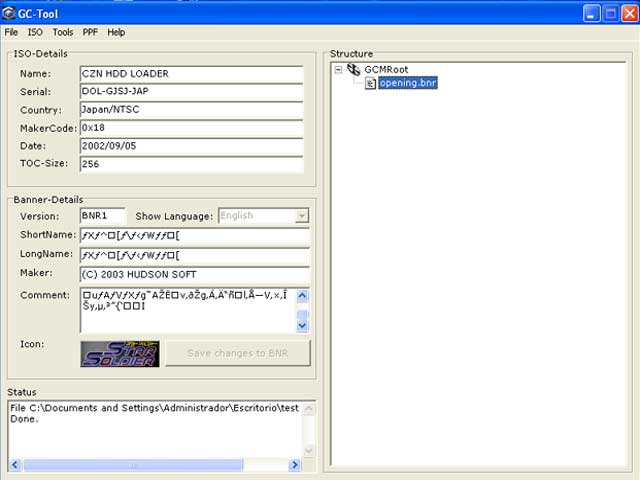Click the GCMRoot disc icon
This screenshot has height=480, width=640.
coord(353,69)
